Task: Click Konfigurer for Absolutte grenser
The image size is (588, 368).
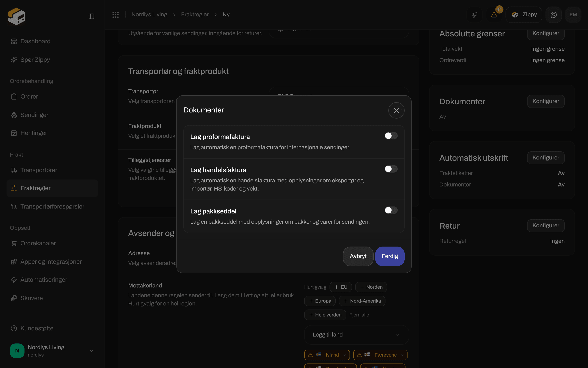Action: tap(546, 33)
